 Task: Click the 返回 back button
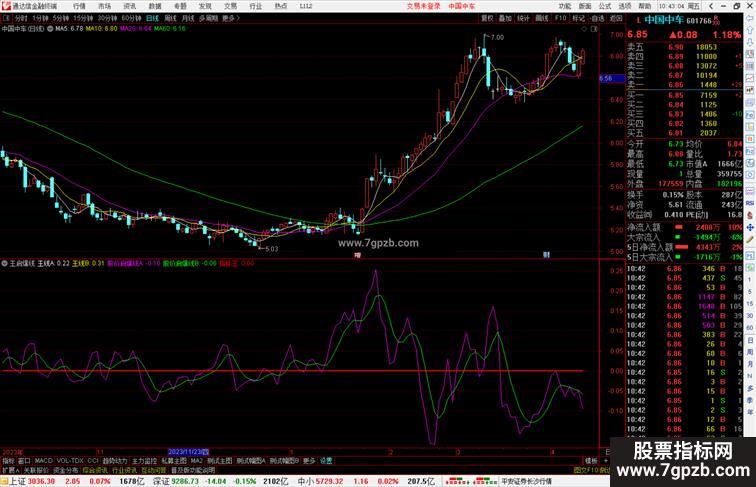click(x=616, y=18)
